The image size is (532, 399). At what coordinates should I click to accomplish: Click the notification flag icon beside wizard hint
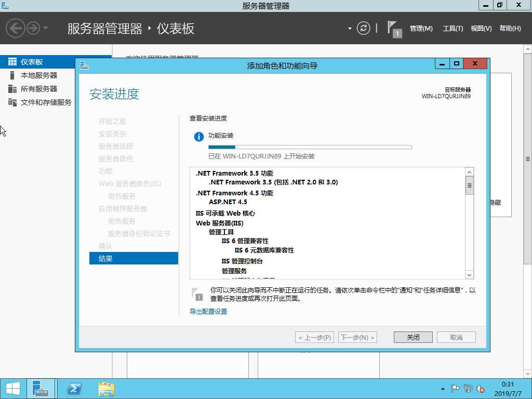tap(197, 294)
